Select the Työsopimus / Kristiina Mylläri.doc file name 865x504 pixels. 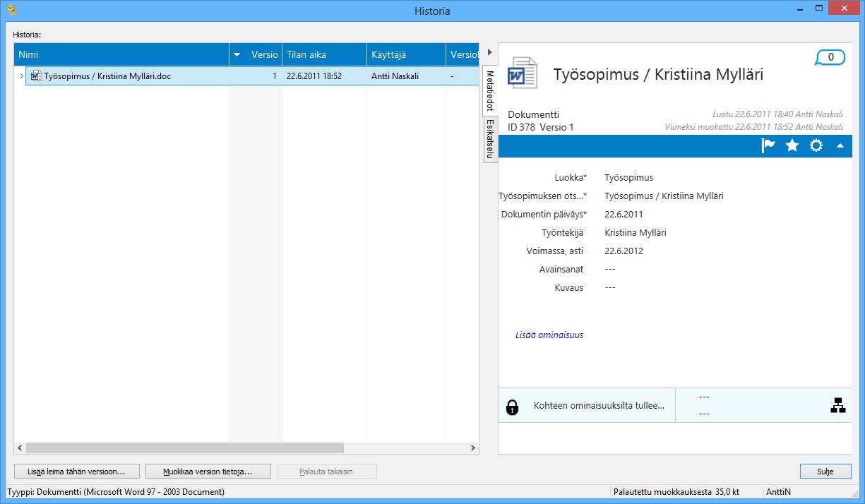click(107, 76)
